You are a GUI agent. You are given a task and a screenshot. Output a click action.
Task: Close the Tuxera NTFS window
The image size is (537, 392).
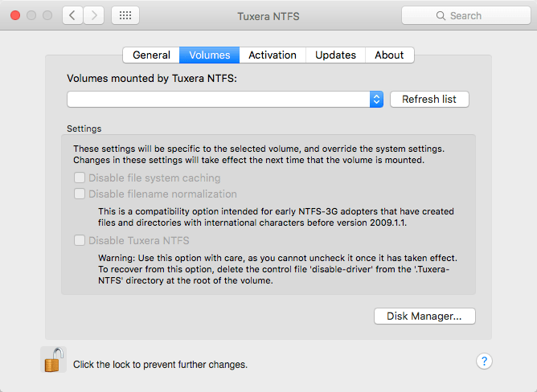[15, 15]
